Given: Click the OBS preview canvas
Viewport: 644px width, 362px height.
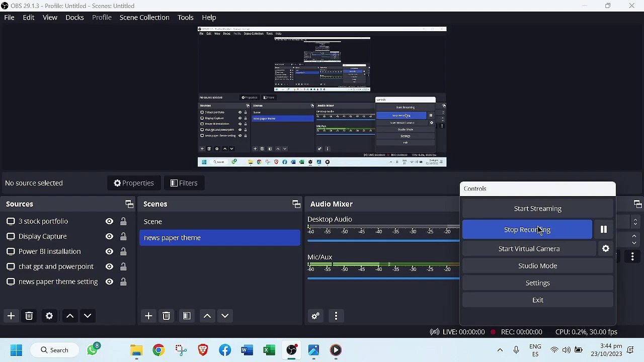Looking at the screenshot, I should click(322, 97).
